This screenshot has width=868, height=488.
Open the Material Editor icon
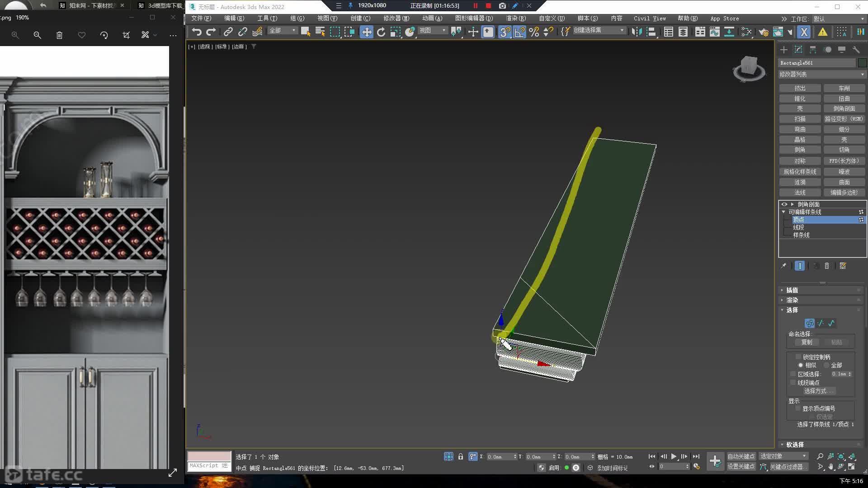(x=746, y=32)
